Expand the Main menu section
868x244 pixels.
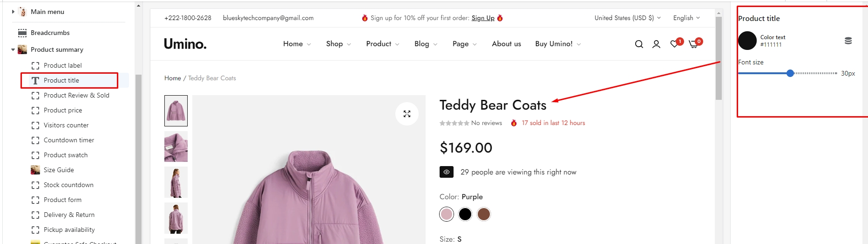13,12
